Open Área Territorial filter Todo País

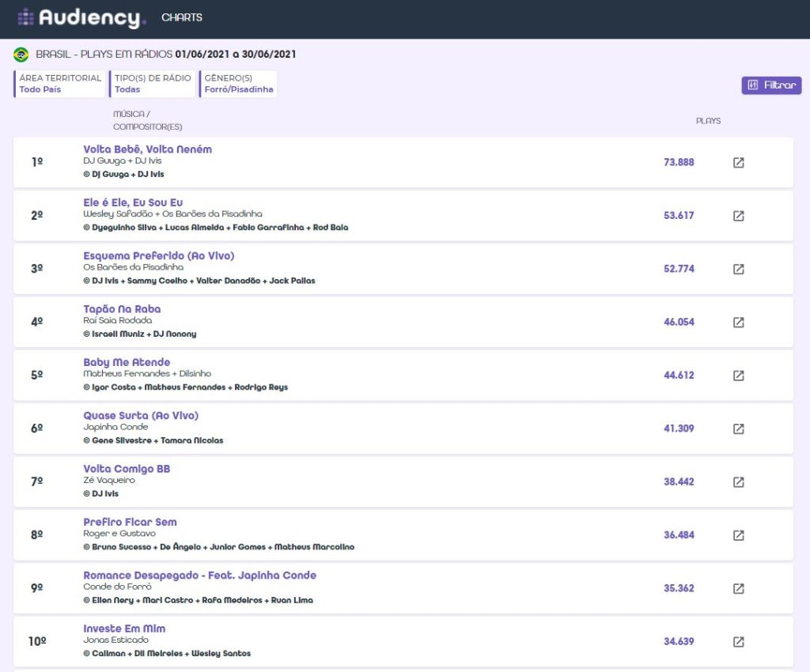coord(59,84)
